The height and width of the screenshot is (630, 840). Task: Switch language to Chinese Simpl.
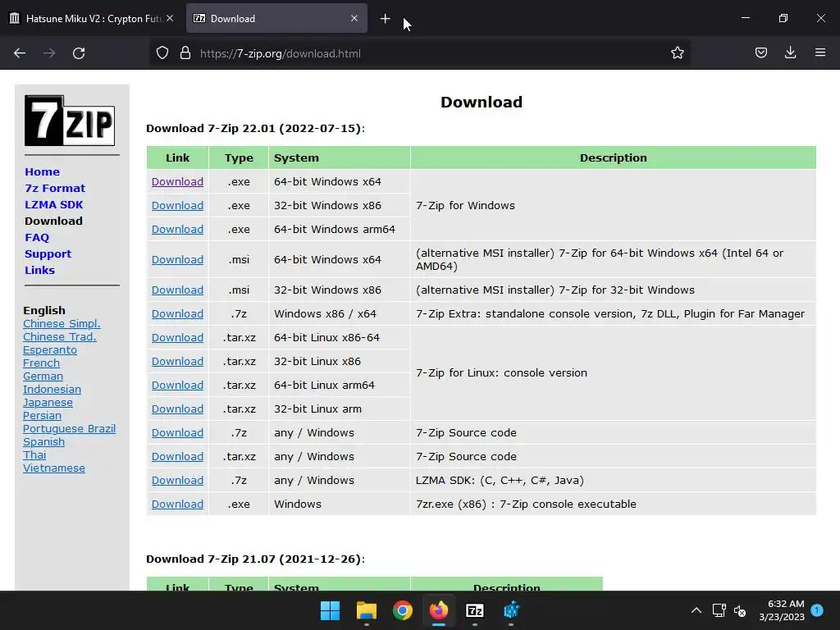[62, 323]
